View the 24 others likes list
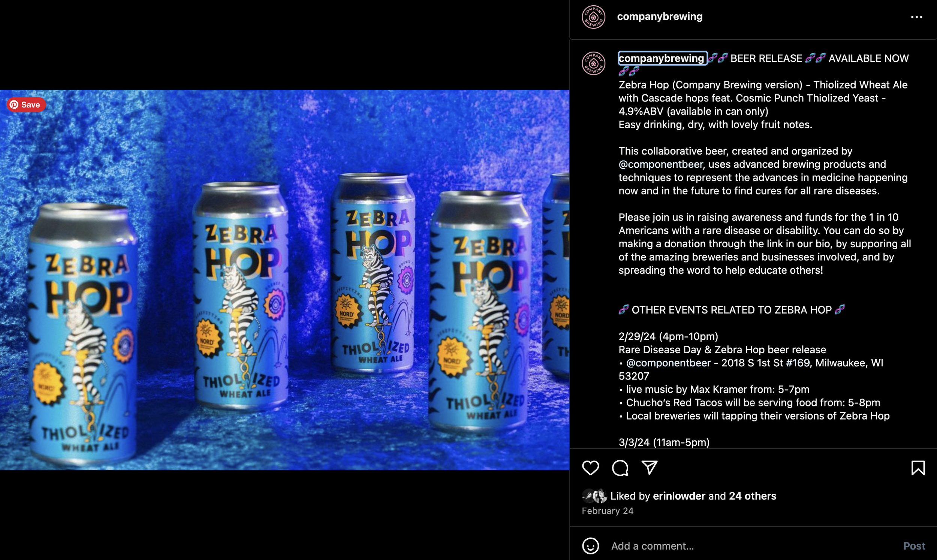Viewport: 937px width, 560px height. 752,496
